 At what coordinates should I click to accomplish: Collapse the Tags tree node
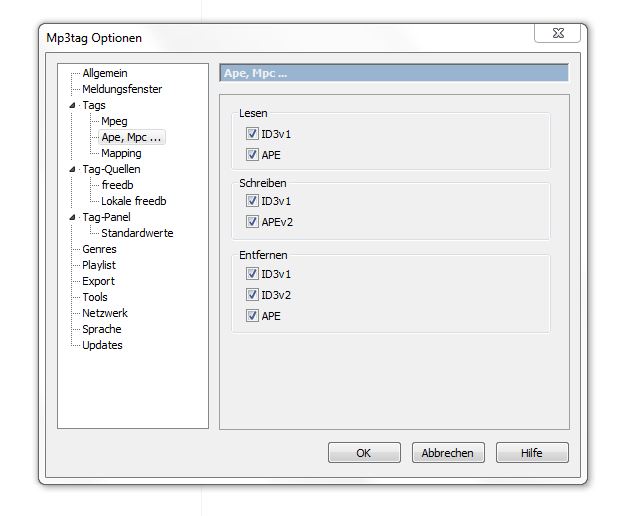[72, 105]
